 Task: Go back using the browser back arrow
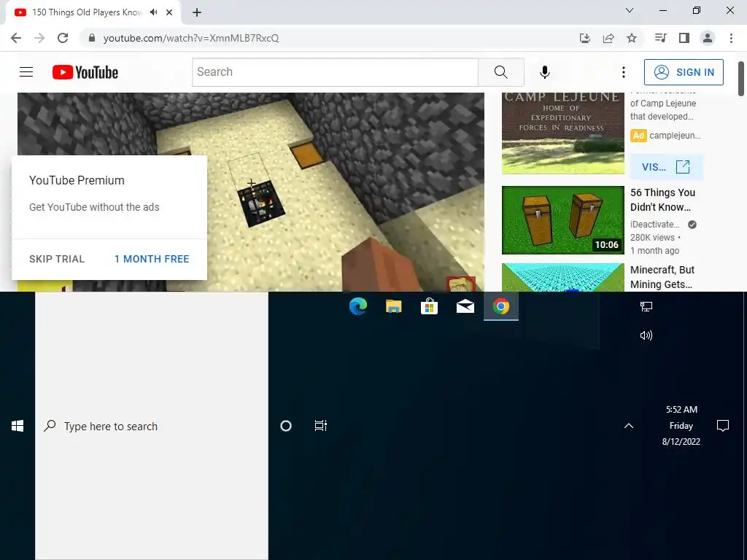coord(16,38)
